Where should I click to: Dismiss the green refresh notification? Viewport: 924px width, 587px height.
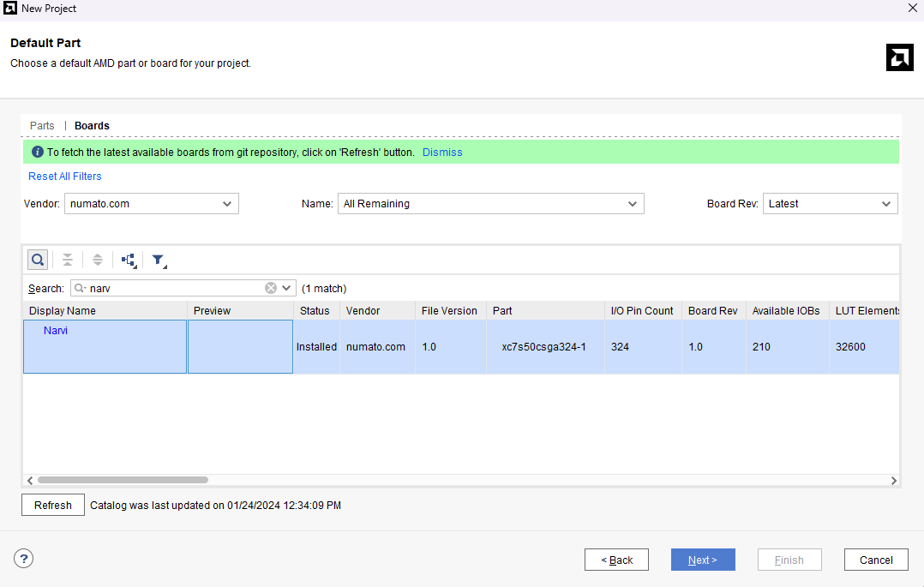pyautogui.click(x=442, y=153)
